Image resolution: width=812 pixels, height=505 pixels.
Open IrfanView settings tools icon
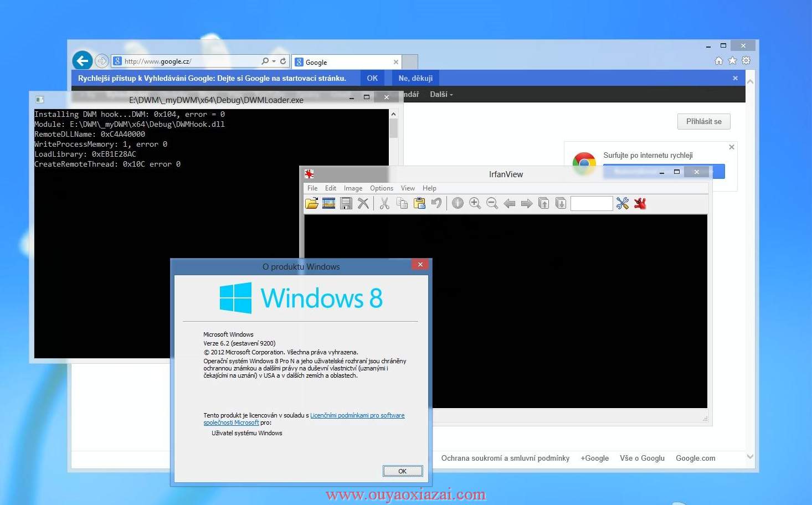[x=623, y=203]
